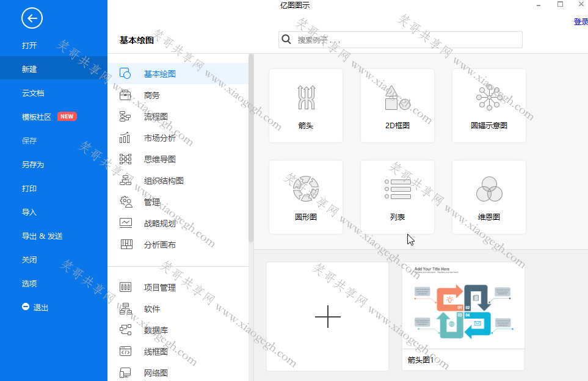588x381 pixels.
Task: Click the 登录 login link
Action: (581, 22)
